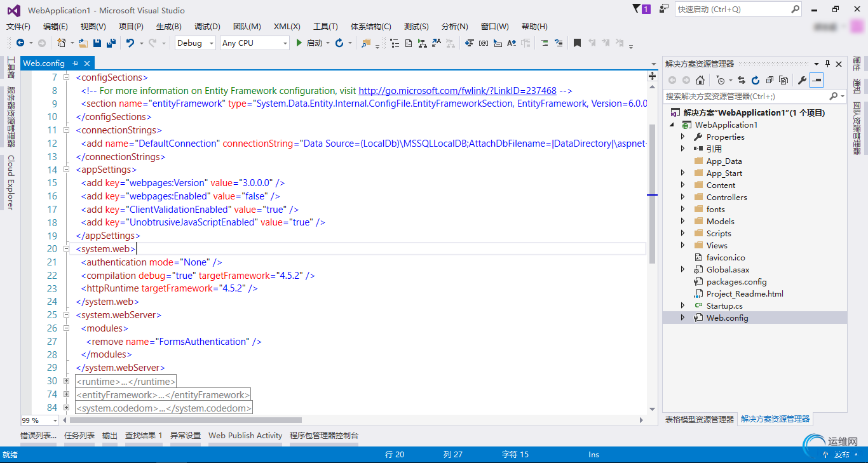Sync with Active Document arrows icon
The image size is (868, 463).
[x=742, y=80]
